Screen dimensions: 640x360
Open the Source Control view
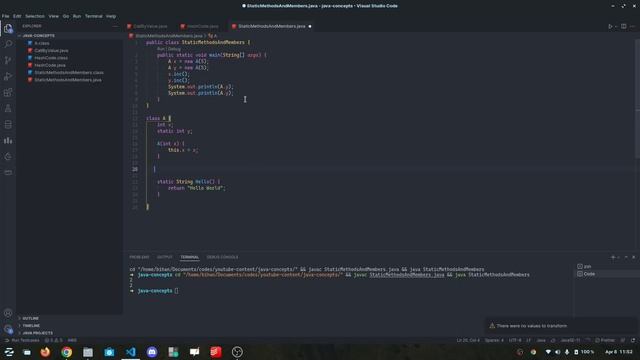8,60
